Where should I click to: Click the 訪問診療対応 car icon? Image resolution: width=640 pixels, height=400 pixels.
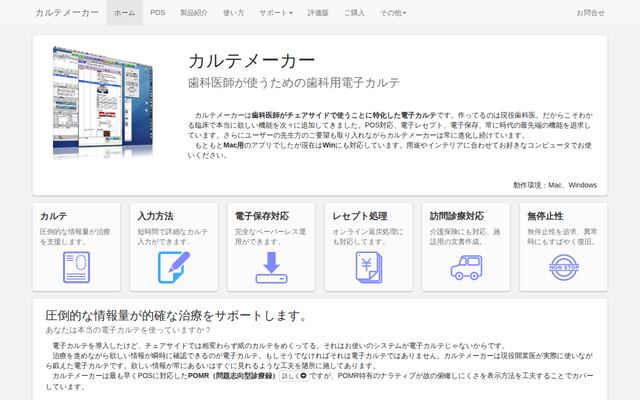click(x=466, y=268)
